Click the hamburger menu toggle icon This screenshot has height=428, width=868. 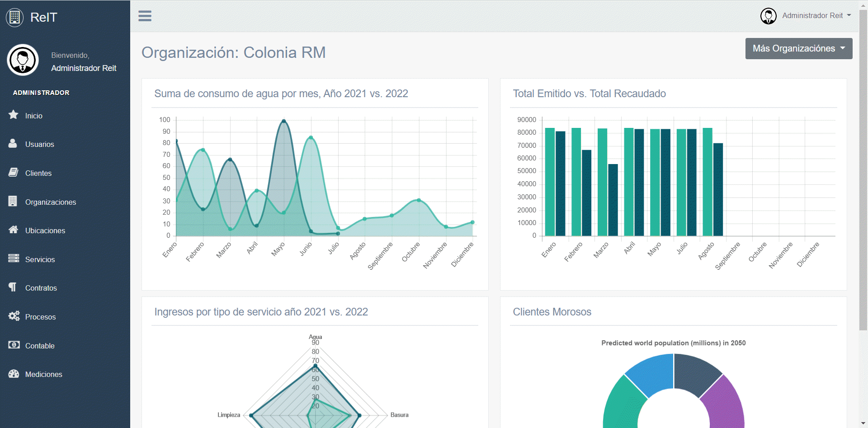(x=145, y=16)
